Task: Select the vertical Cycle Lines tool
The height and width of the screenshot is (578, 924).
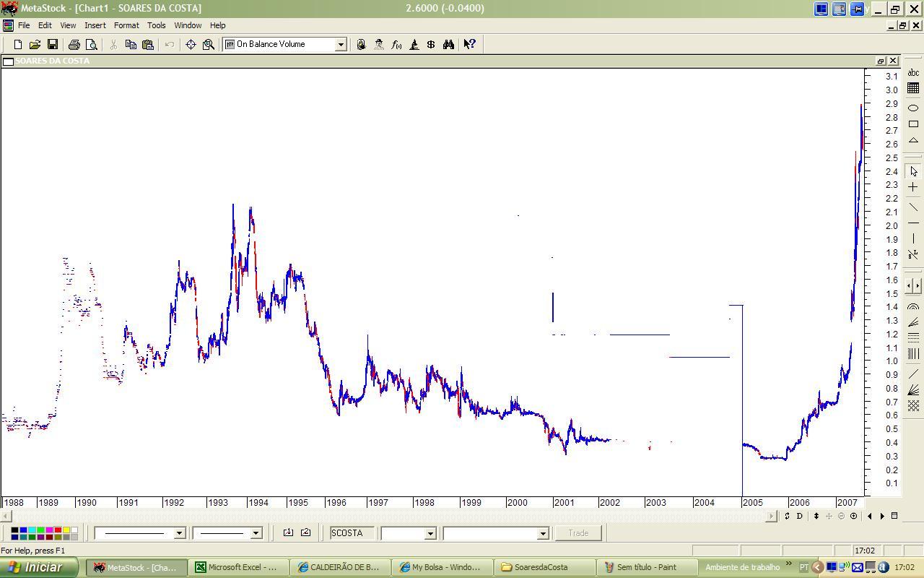Action: pos(913,353)
